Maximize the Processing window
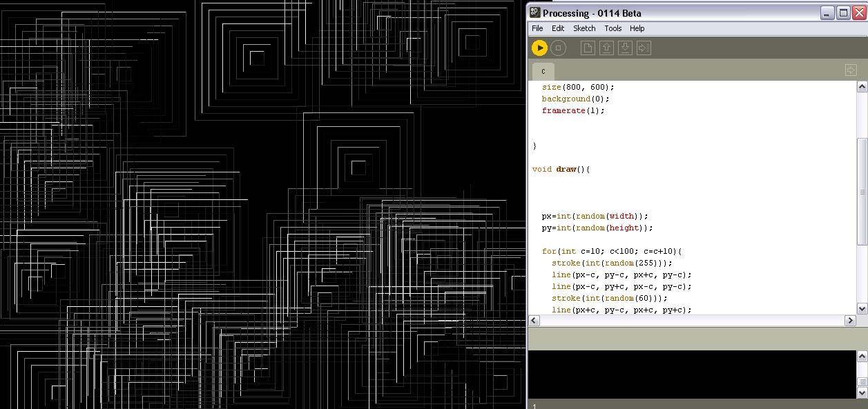This screenshot has width=868, height=409. pos(842,13)
